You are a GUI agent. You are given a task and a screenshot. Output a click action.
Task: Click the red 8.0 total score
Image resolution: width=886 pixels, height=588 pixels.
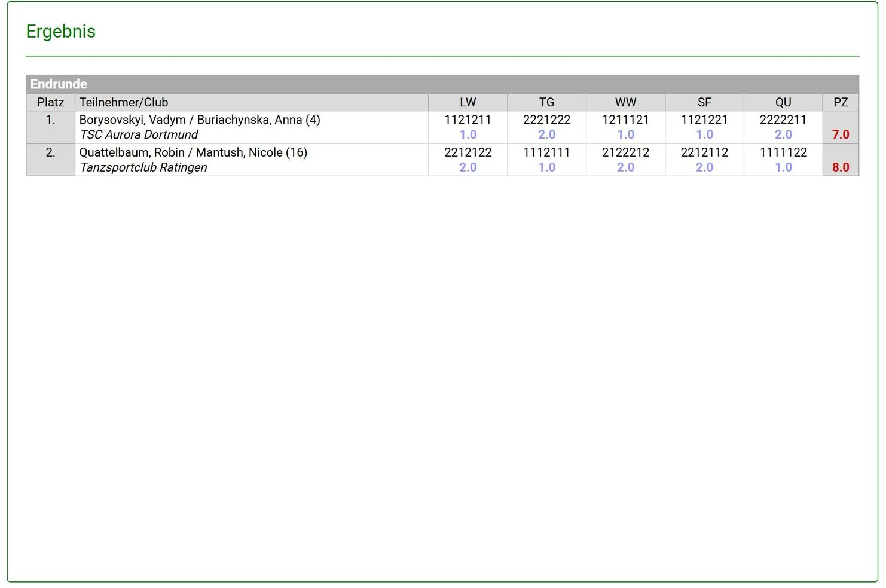(x=841, y=167)
